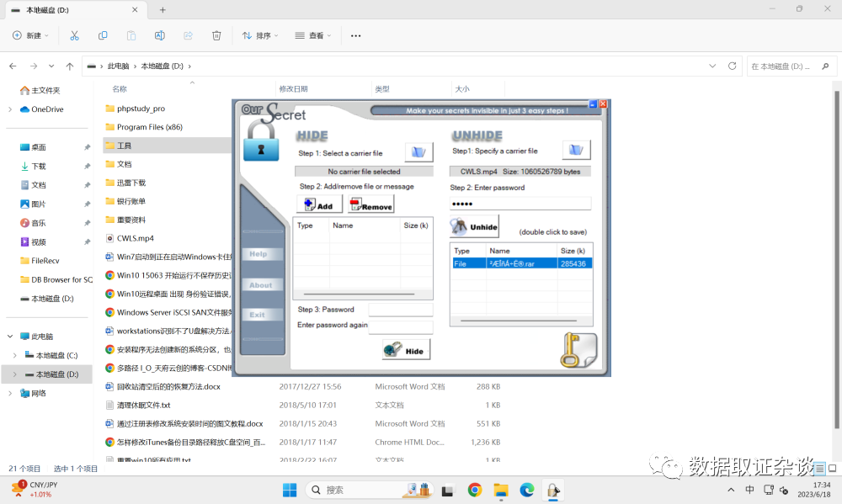842x504 pixels.
Task: Click the Copy icon in Explorer toolbar
Action: point(103,35)
